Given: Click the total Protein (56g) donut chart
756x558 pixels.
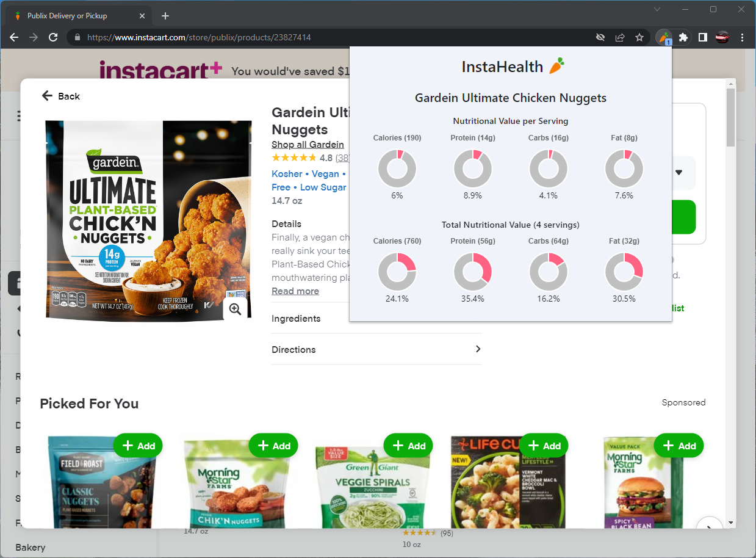Looking at the screenshot, I should pyautogui.click(x=473, y=272).
